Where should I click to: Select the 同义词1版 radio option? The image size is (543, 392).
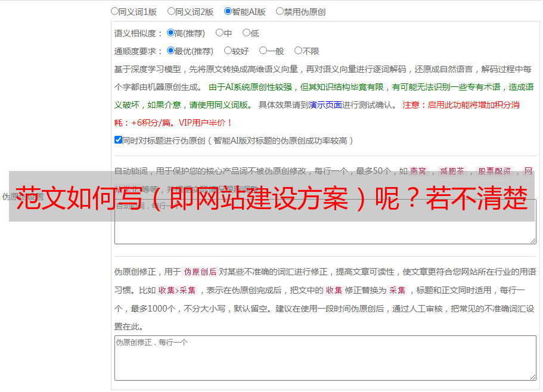(114, 11)
